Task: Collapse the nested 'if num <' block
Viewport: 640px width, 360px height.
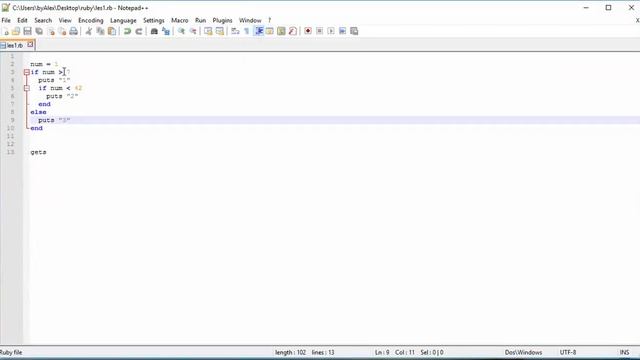Action: (x=27, y=88)
